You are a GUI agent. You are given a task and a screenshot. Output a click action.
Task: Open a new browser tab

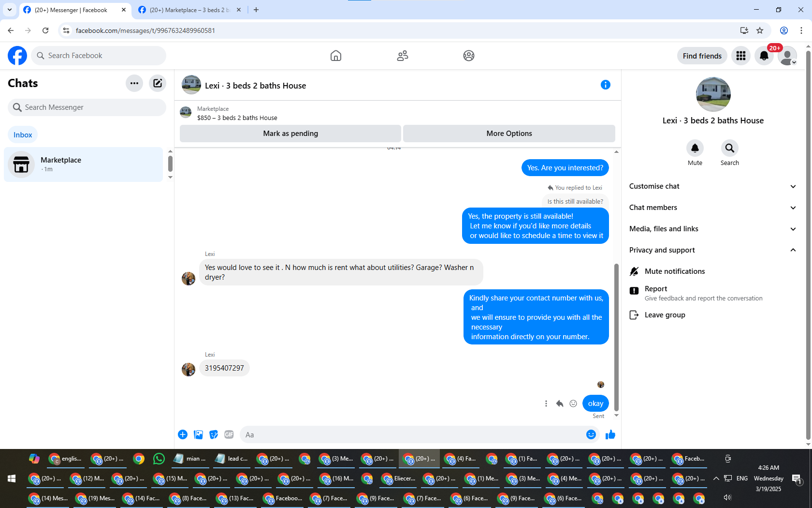click(256, 10)
